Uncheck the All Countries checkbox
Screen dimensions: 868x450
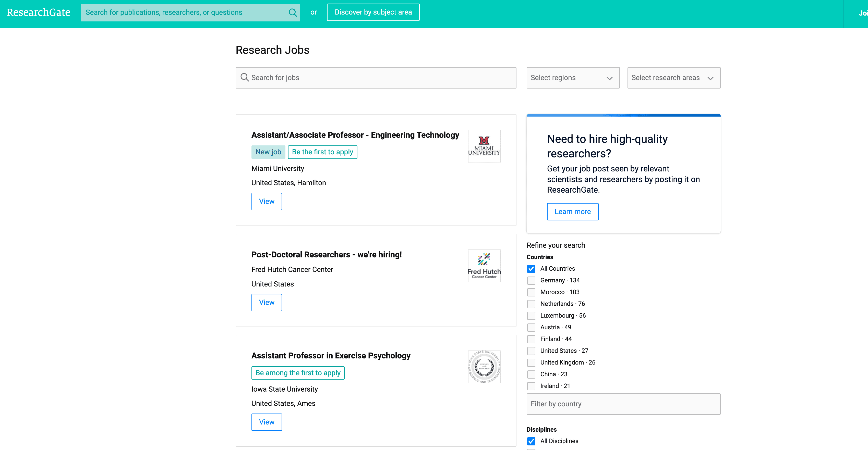[531, 269]
